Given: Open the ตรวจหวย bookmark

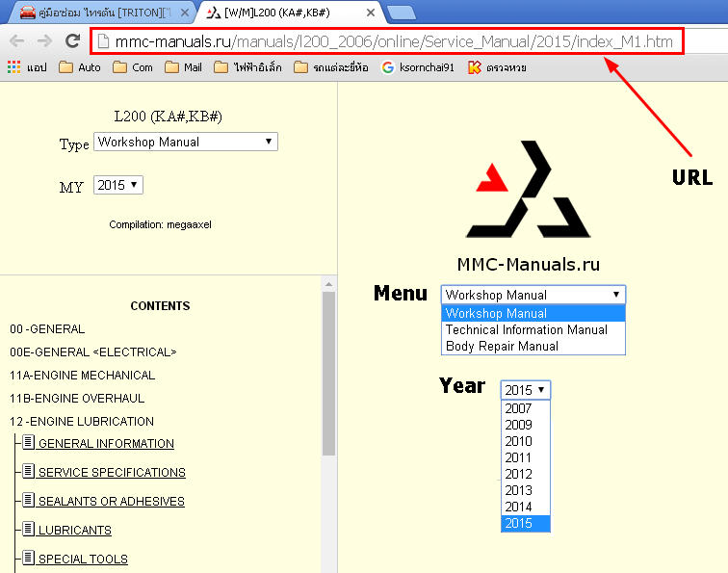Looking at the screenshot, I should [497, 67].
